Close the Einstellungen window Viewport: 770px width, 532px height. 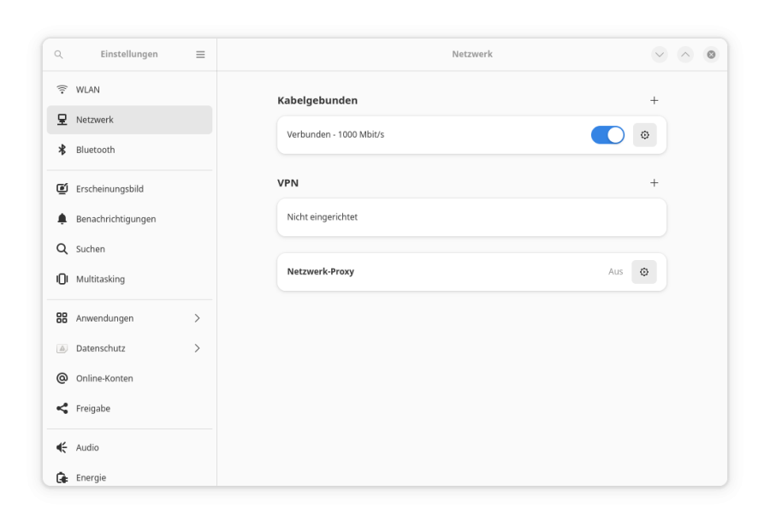[x=711, y=55]
